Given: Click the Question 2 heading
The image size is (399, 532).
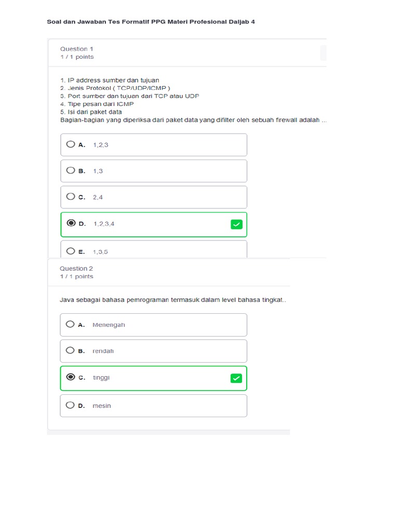Looking at the screenshot, I should [76, 269].
